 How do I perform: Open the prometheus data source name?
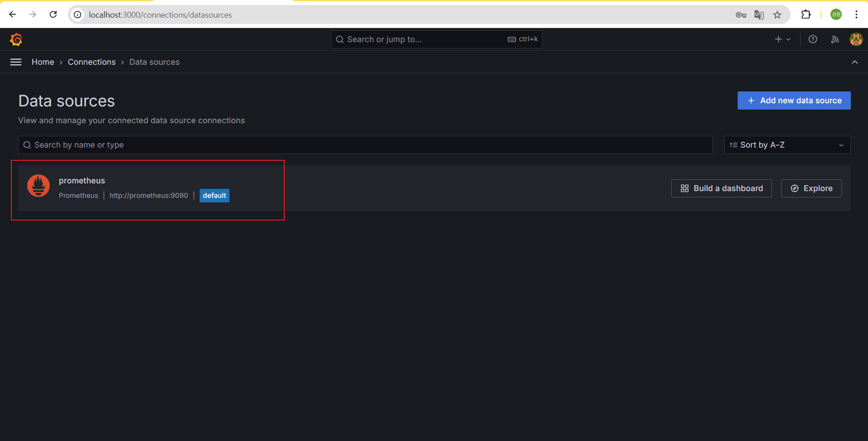point(82,181)
